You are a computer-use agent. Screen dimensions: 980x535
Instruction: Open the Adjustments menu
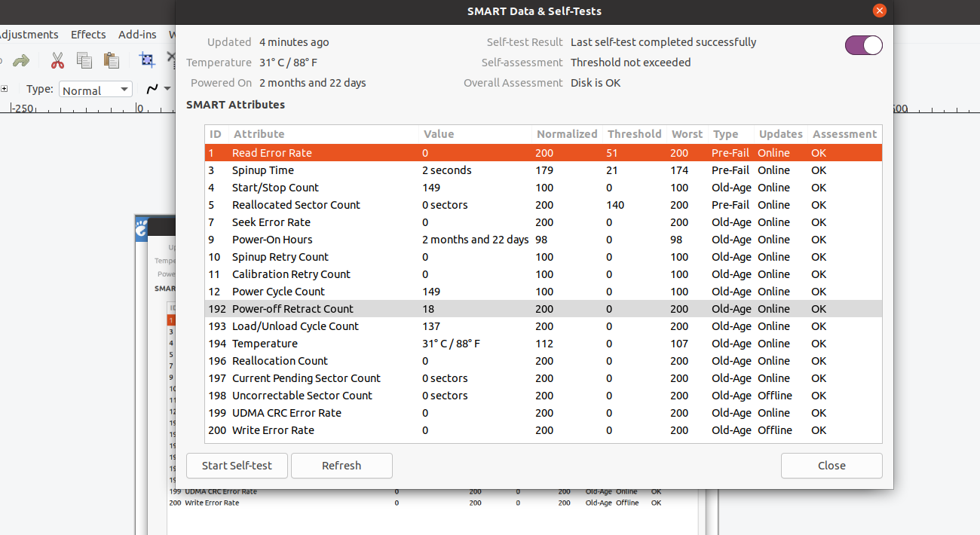tap(29, 35)
